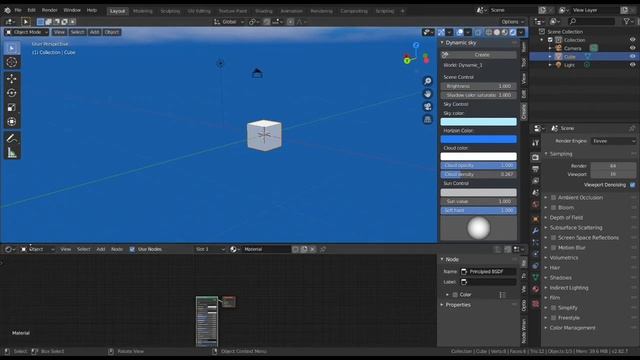The height and width of the screenshot is (360, 640).
Task: Open the viewport Select menu button
Action: [77, 32]
